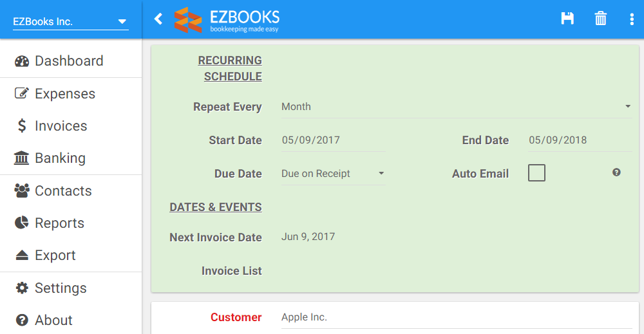Click the save floppy disk icon
644x334 pixels.
tap(567, 19)
